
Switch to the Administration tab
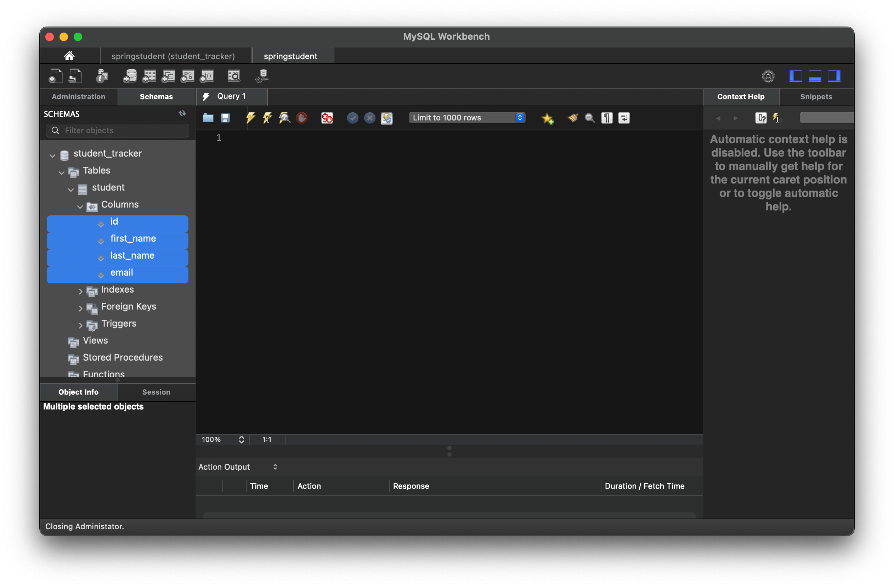pyautogui.click(x=78, y=97)
